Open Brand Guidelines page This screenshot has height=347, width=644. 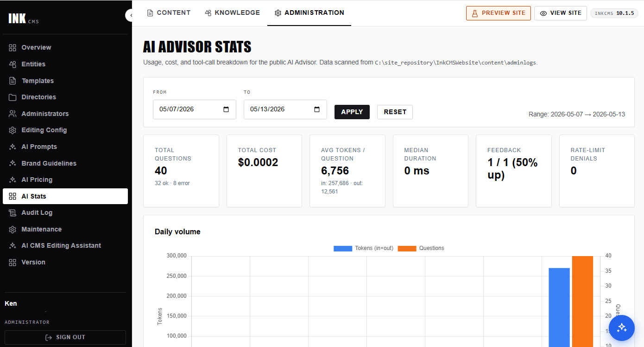[65, 163]
